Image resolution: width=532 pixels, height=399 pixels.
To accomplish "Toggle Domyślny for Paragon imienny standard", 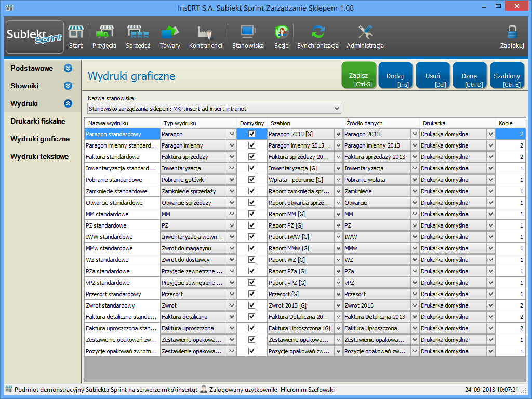I will tap(252, 145).
